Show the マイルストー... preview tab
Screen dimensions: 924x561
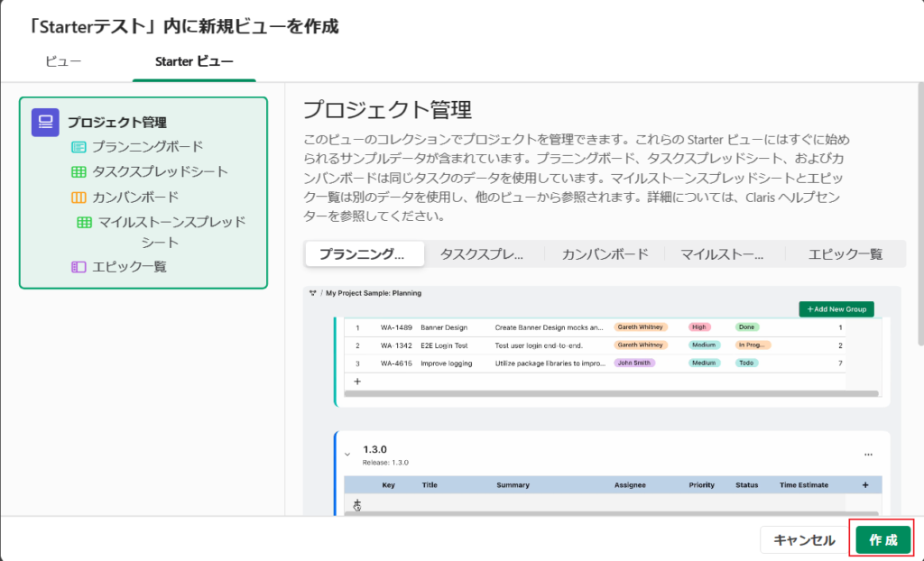pos(723,254)
